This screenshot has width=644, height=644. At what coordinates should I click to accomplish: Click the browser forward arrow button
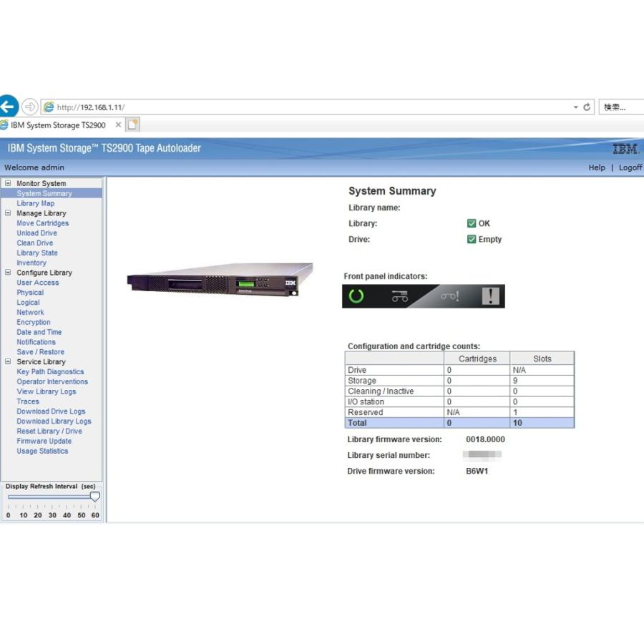click(30, 107)
